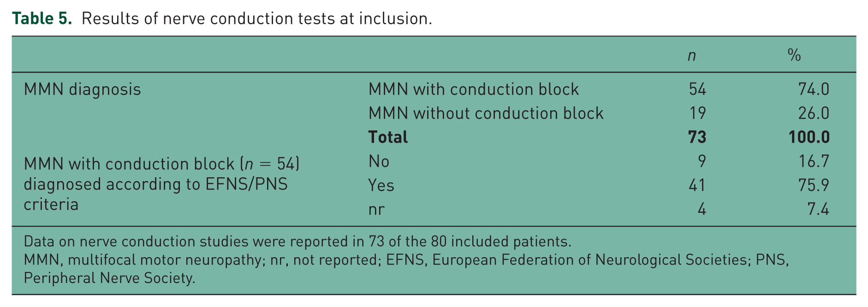Click the 'nr' category label
Screen dimensions: 868x307
[x=376, y=210]
